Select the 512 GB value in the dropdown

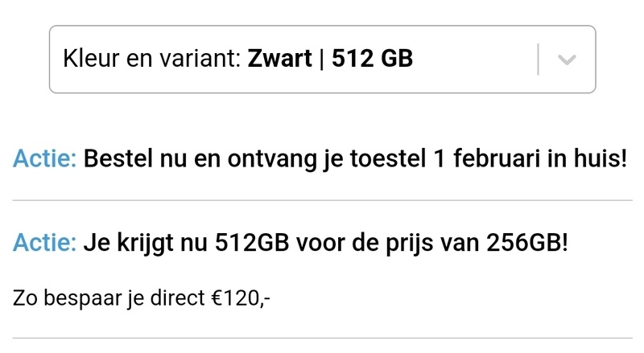pyautogui.click(x=372, y=60)
